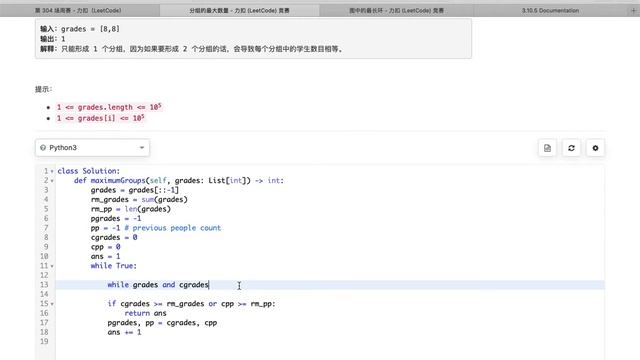Click the '输出: 1' example line
640x360 pixels.
(53, 39)
